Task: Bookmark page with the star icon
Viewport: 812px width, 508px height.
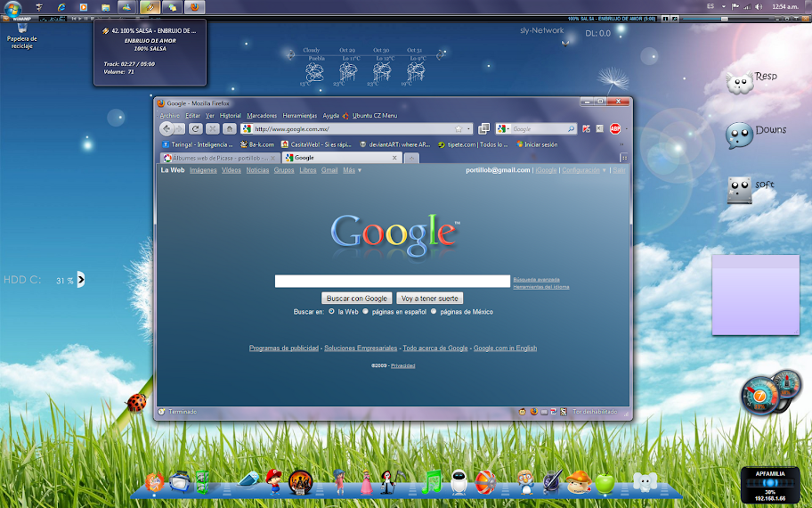Action: (459, 128)
